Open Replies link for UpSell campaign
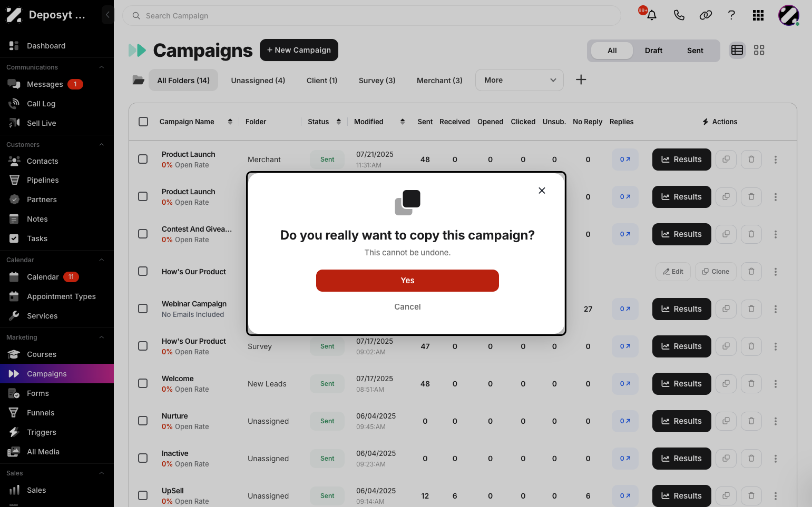The width and height of the screenshot is (812, 507). point(625,496)
